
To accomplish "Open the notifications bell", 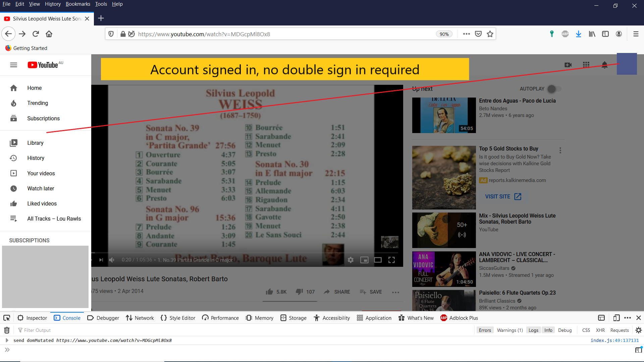I will pos(604,65).
